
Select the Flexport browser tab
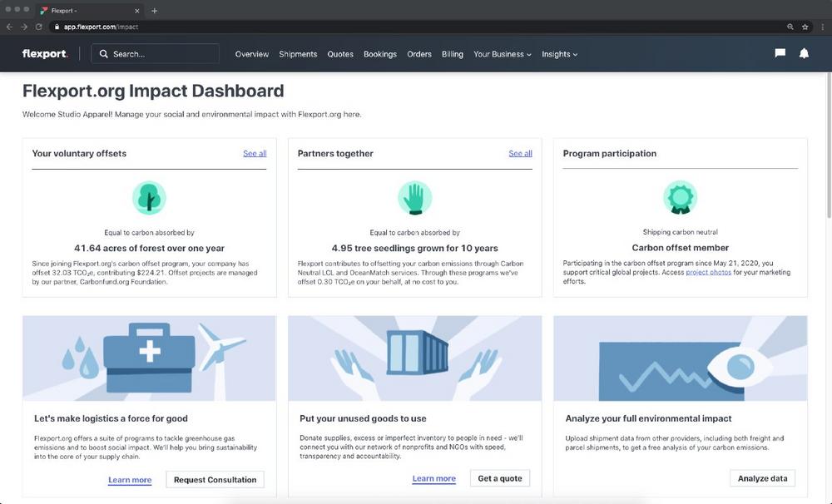pyautogui.click(x=90, y=11)
